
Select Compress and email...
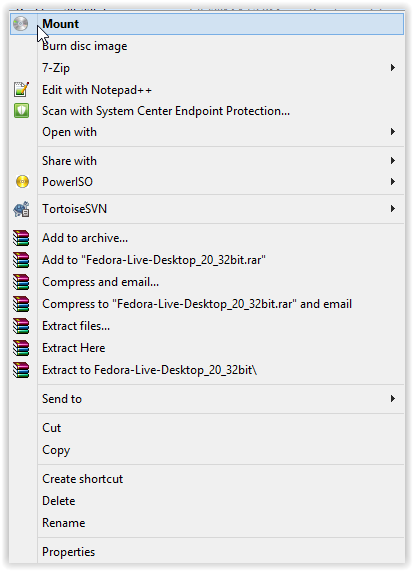pos(207,282)
